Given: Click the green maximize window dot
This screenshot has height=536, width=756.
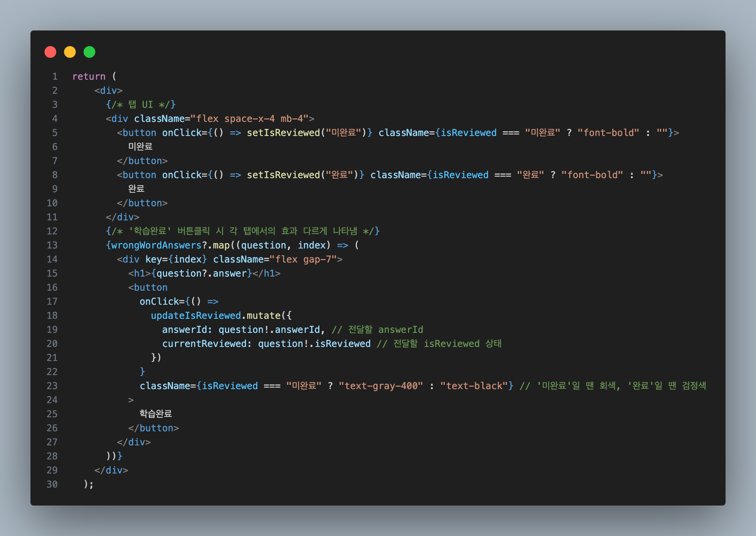Looking at the screenshot, I should [89, 52].
